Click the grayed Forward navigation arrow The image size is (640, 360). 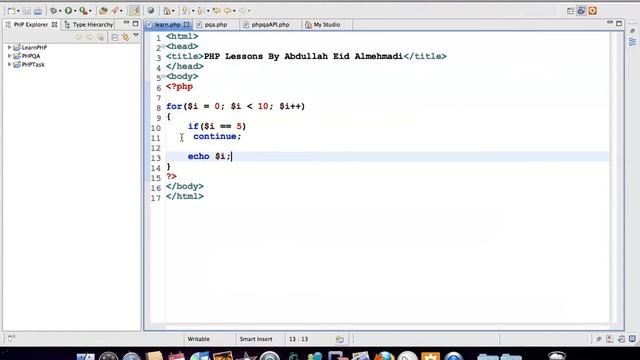click(243, 11)
